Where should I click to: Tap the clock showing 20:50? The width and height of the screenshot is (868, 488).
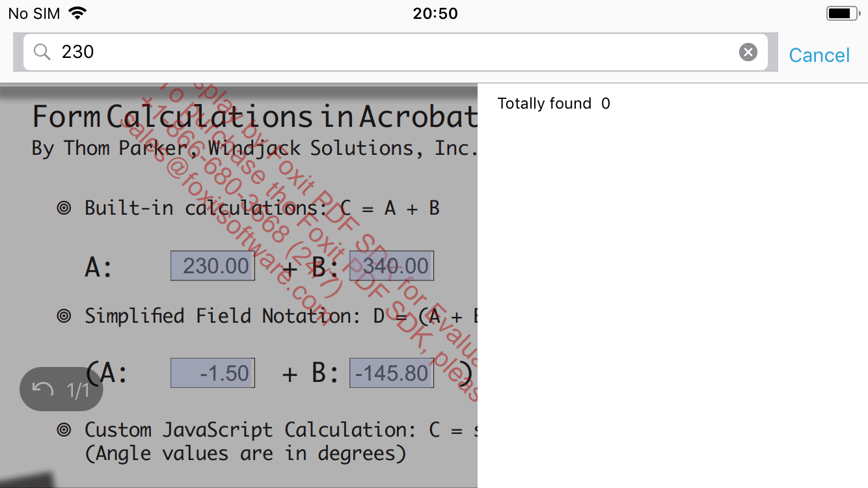point(435,13)
